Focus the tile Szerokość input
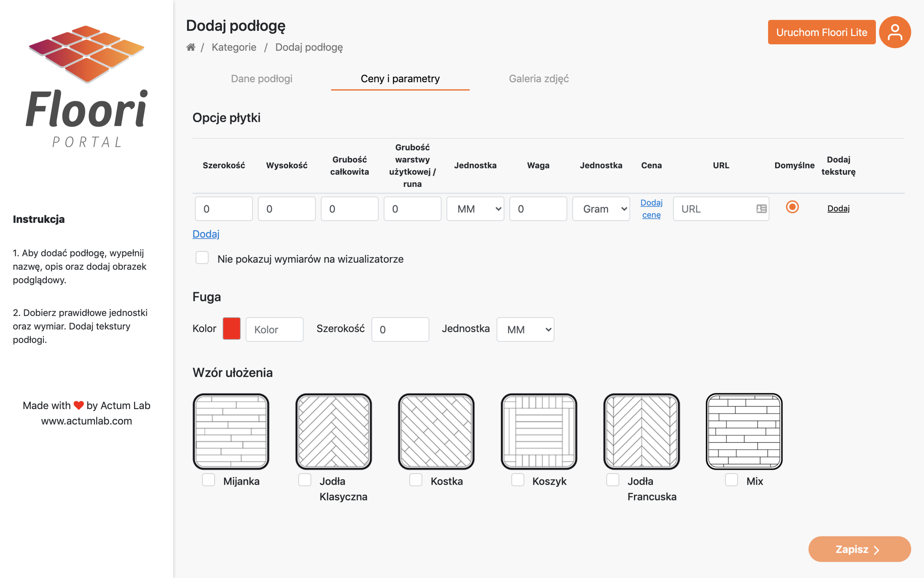The height and width of the screenshot is (578, 924). (x=224, y=209)
